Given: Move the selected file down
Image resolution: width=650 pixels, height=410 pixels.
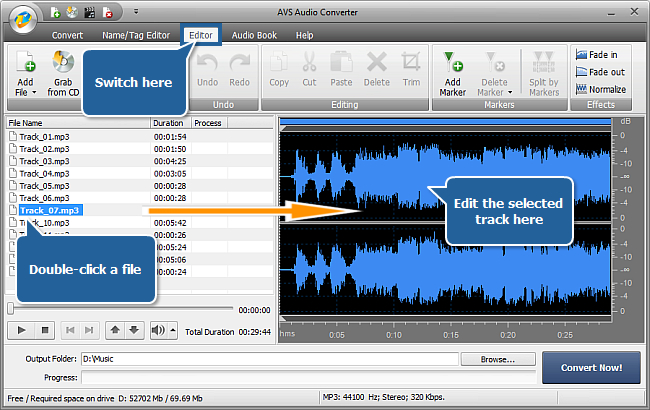Looking at the screenshot, I should click(x=134, y=330).
